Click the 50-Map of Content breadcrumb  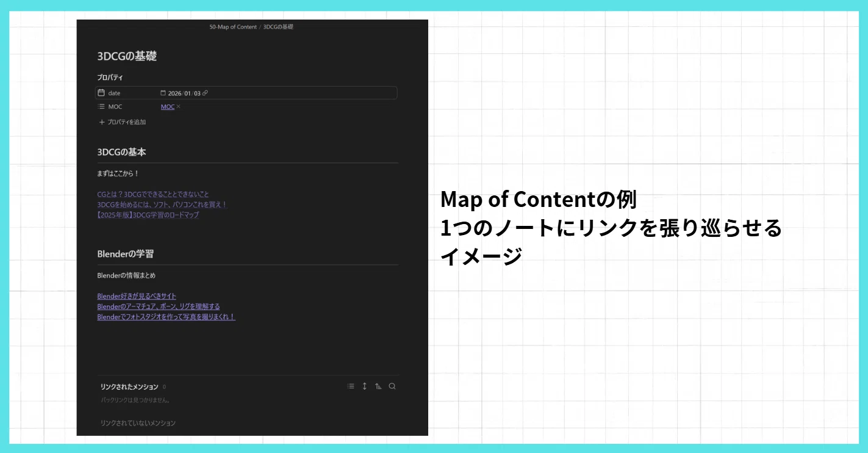coord(233,27)
